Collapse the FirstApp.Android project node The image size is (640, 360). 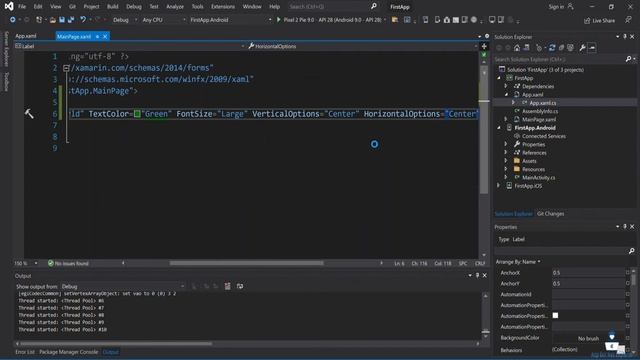point(499,128)
